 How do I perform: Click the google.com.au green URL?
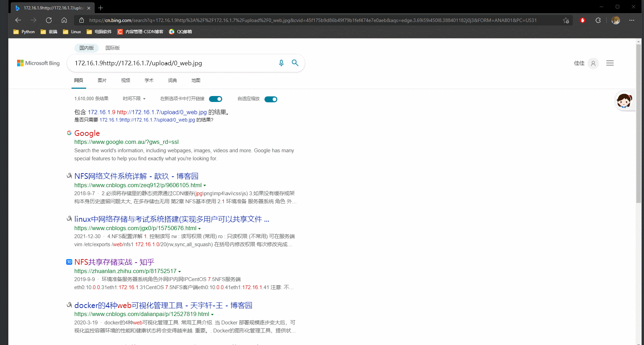[x=126, y=142]
